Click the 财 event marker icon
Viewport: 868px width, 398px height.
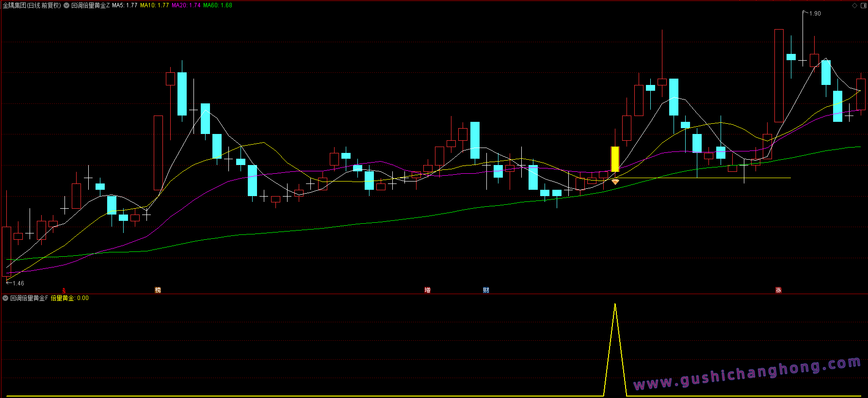click(486, 290)
